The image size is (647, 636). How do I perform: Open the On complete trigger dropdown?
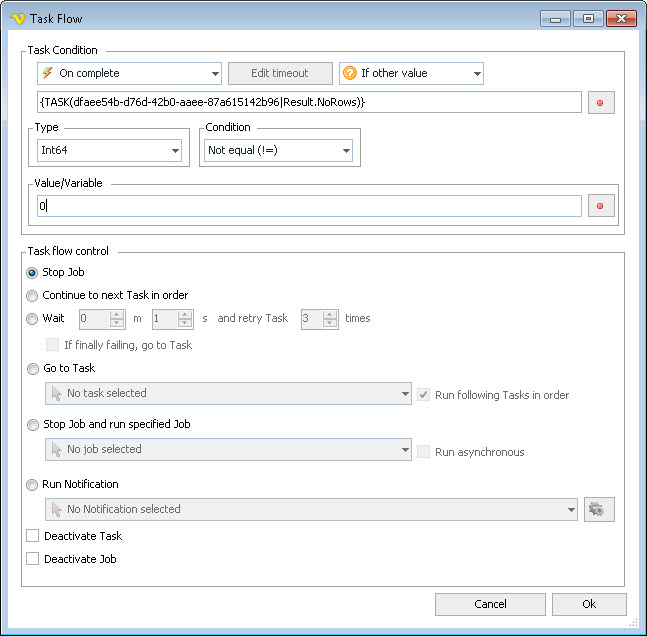coord(129,73)
